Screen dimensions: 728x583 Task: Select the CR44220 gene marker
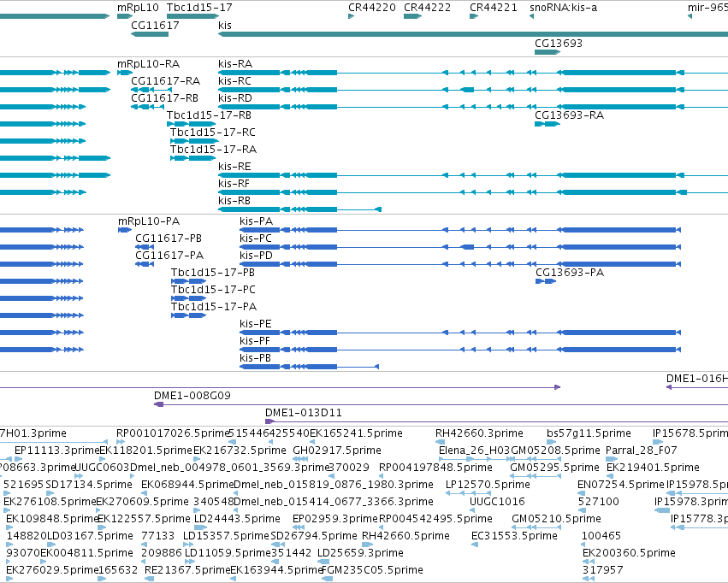pyautogui.click(x=351, y=17)
